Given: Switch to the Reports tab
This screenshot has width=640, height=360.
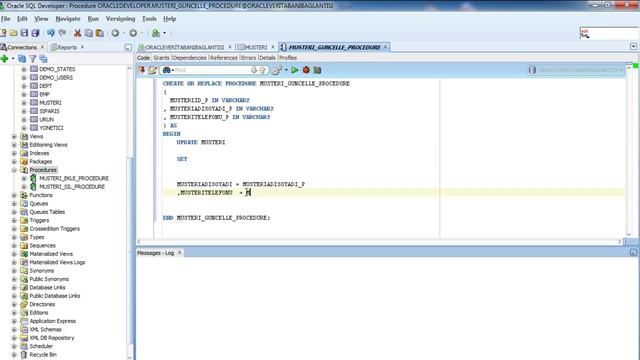Looking at the screenshot, I should pyautogui.click(x=67, y=47).
